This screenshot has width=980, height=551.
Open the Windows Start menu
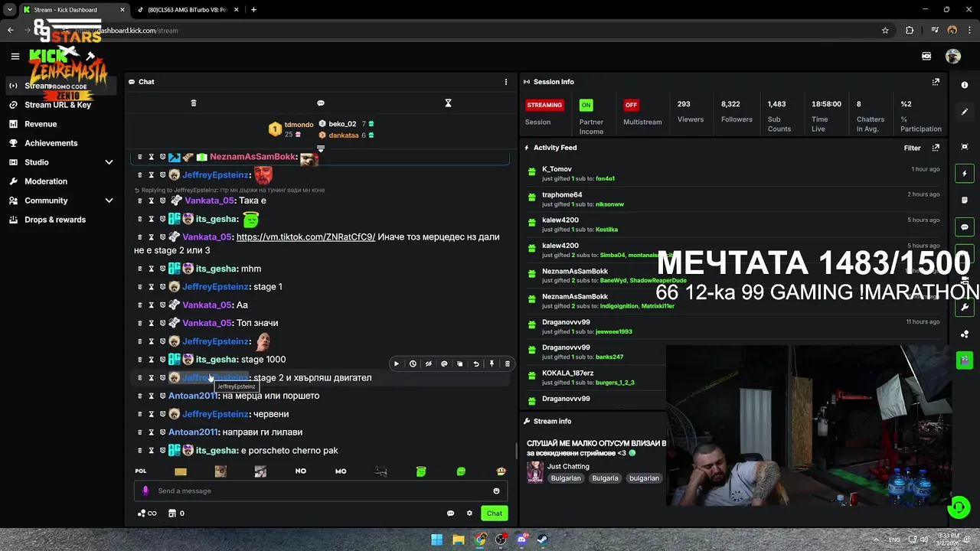(436, 540)
